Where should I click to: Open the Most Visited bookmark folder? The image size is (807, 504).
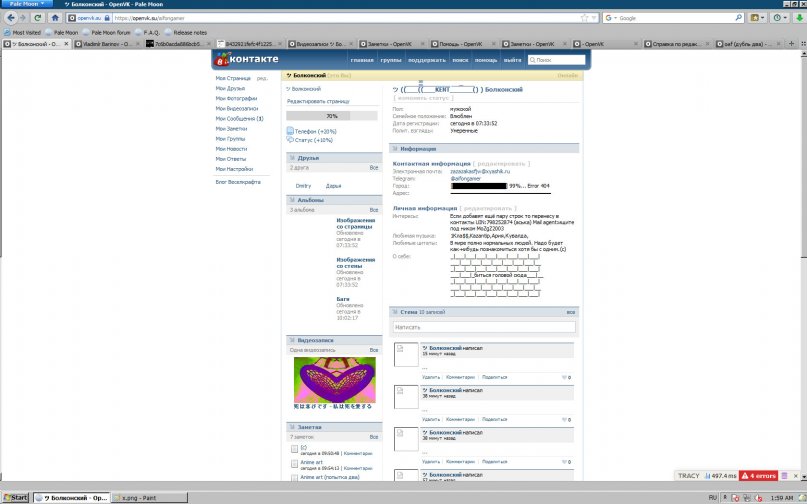(x=22, y=32)
